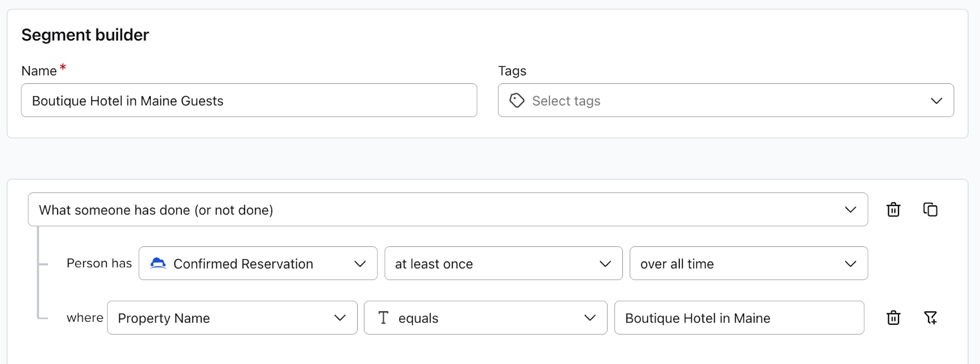Open the 'equals' operator dropdown
Viewport: 980px width, 364px height.
pos(485,317)
